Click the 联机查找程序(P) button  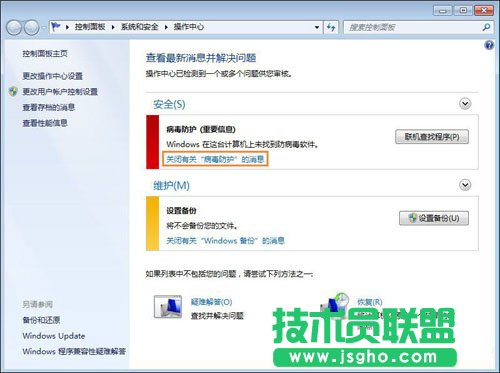pyautogui.click(x=432, y=137)
